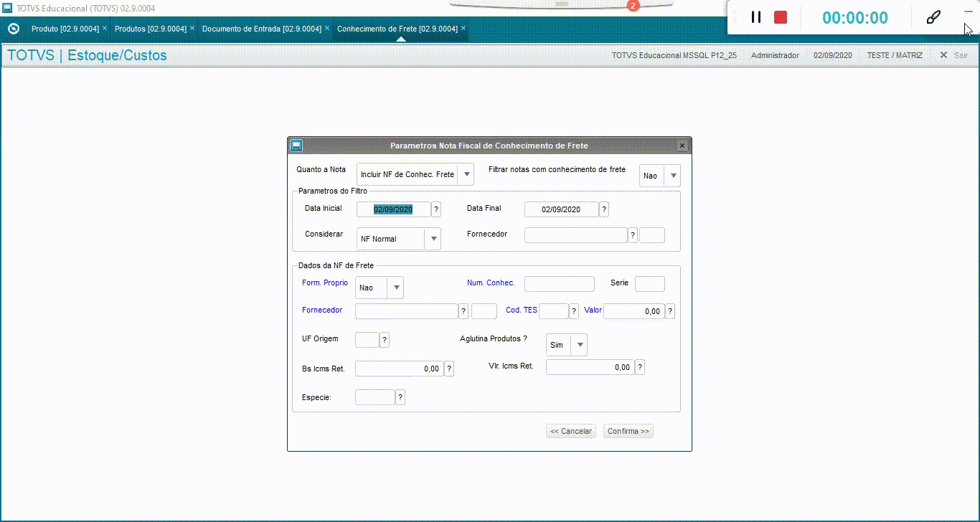Open the recorder pen annotation tool
Viewport: 980px width, 522px height.
pyautogui.click(x=933, y=17)
